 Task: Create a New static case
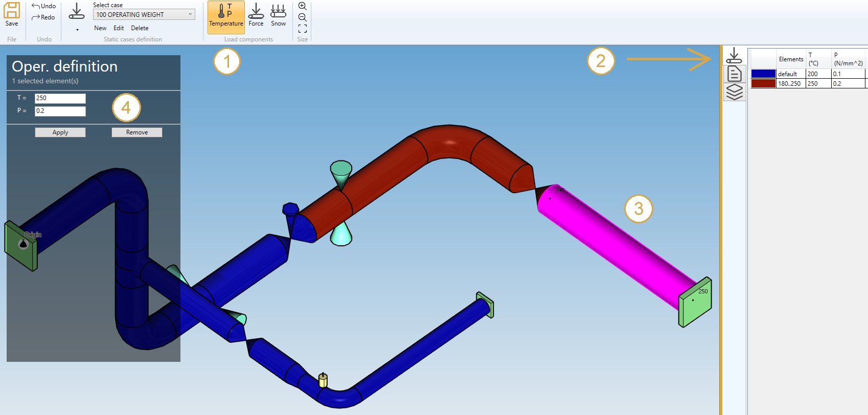(x=100, y=28)
